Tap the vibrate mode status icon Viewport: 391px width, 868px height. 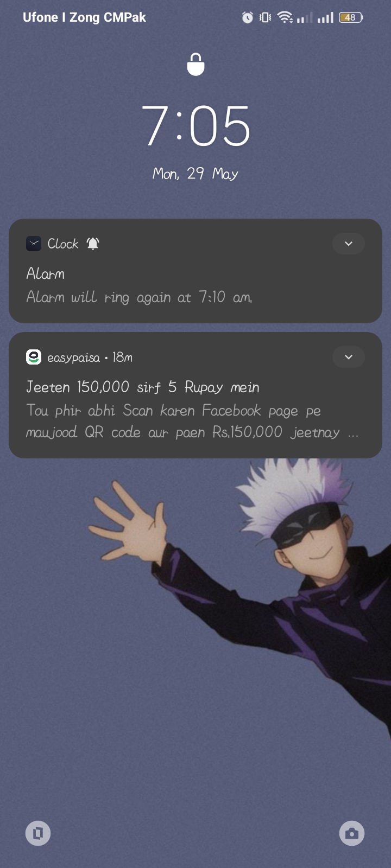265,17
